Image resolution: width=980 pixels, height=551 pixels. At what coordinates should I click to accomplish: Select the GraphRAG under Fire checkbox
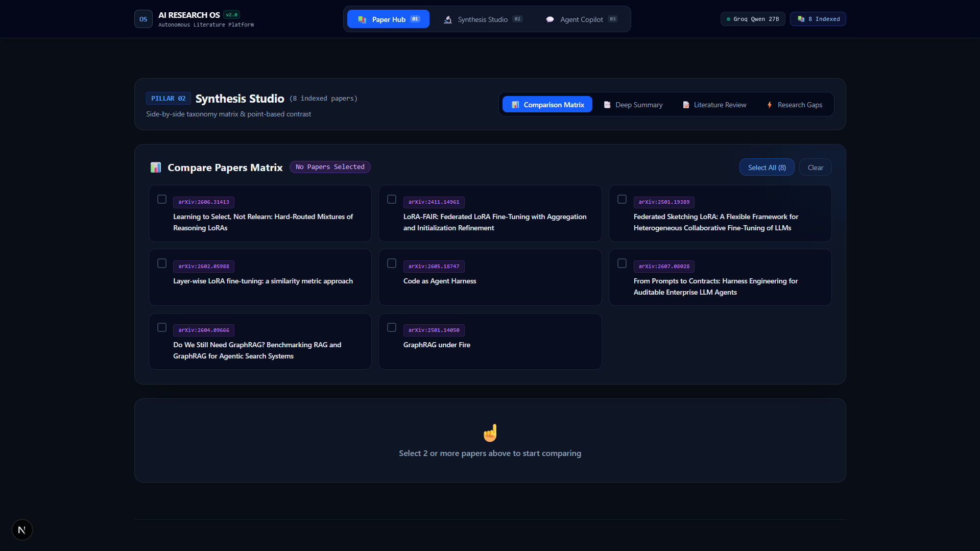(x=392, y=327)
